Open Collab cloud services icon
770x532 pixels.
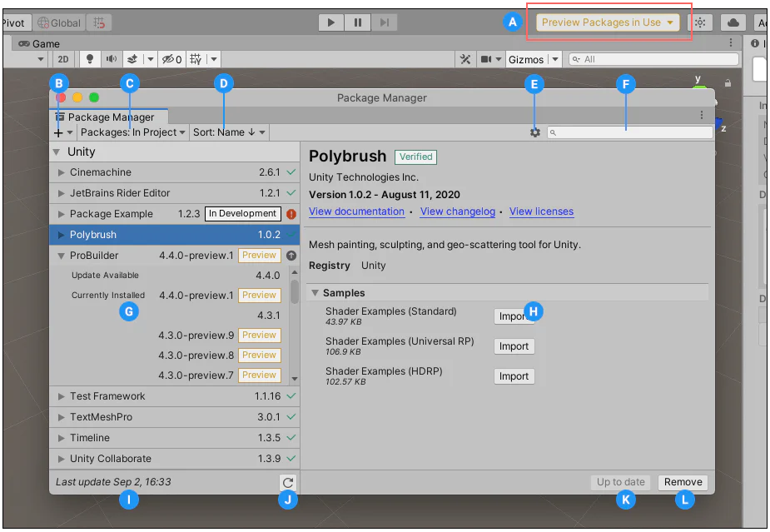733,22
